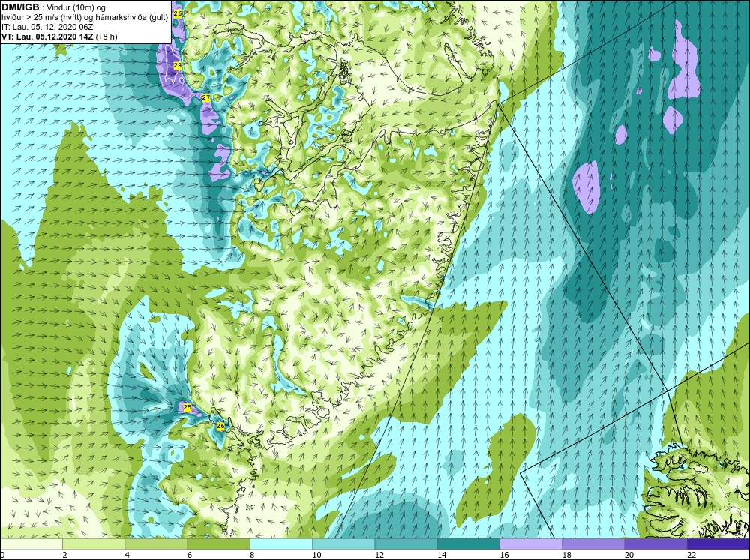Click the legend scale label "14"
750x560 pixels.
442,555
